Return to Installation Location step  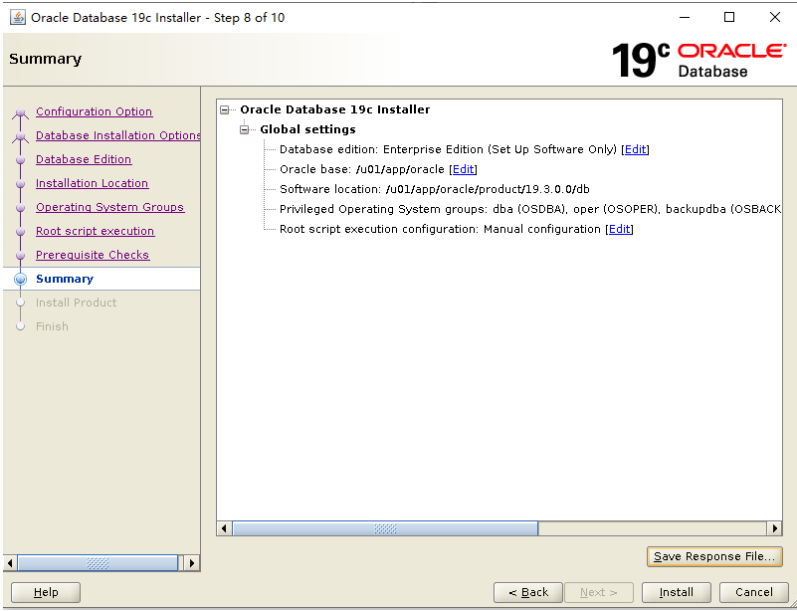pyautogui.click(x=91, y=183)
